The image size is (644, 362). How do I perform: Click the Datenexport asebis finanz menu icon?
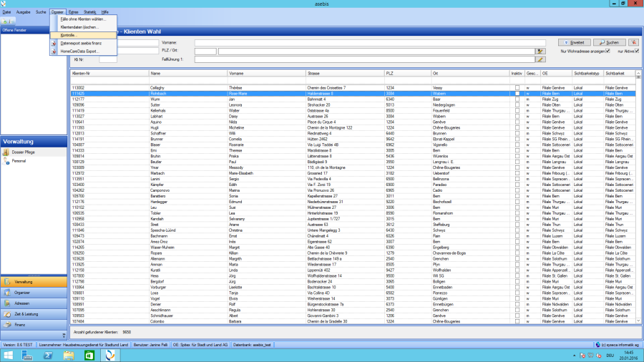(x=54, y=43)
